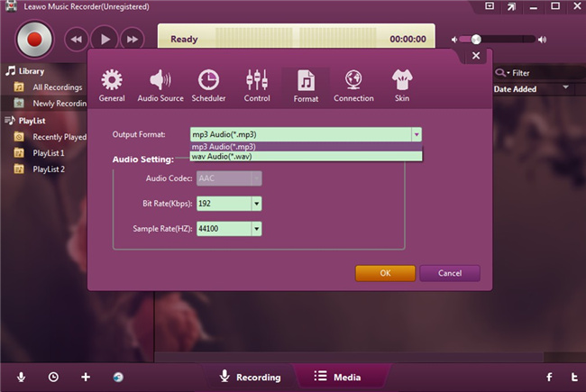The image size is (586, 392).
Task: Click the PlayList section header
Action: tap(24, 121)
